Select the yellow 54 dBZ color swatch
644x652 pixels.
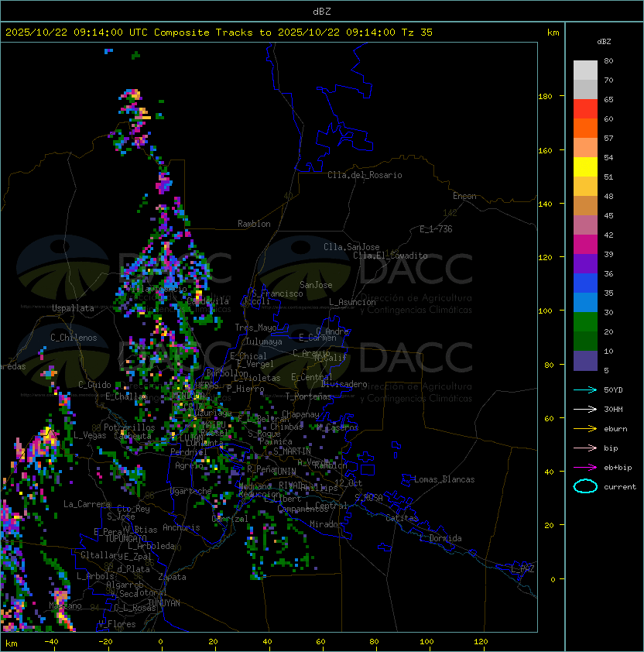[585, 166]
